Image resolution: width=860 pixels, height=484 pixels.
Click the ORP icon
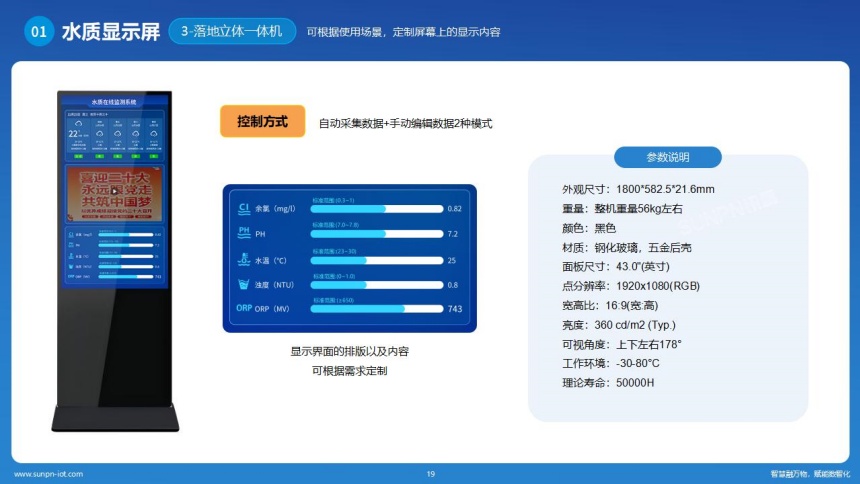[244, 308]
